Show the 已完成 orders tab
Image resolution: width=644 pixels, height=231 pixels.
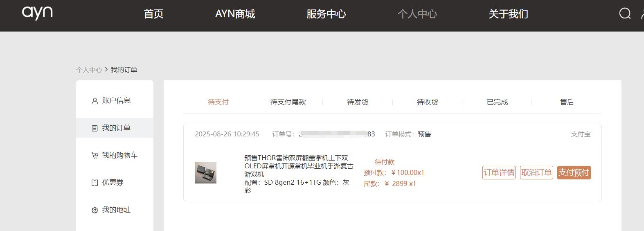click(x=497, y=102)
